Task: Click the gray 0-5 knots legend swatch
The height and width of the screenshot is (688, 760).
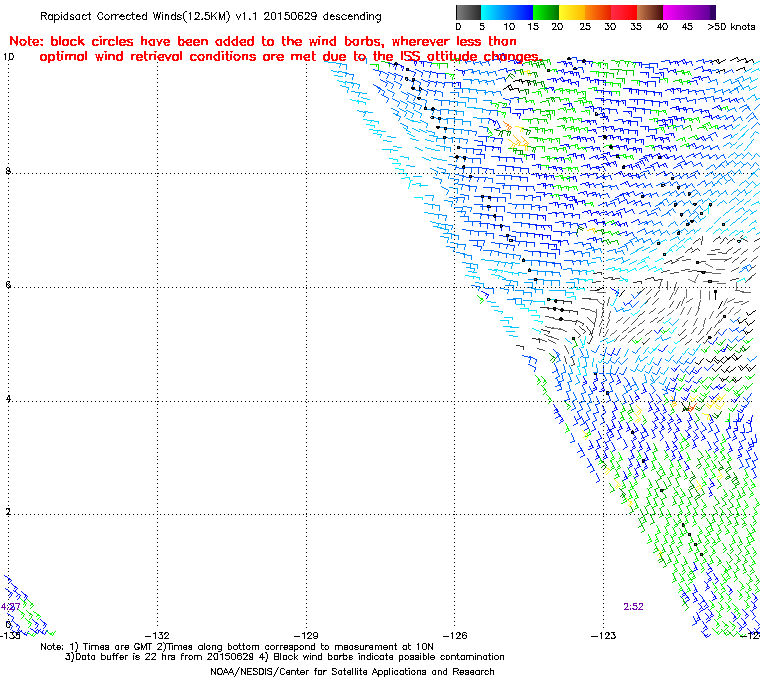Action: [x=468, y=12]
